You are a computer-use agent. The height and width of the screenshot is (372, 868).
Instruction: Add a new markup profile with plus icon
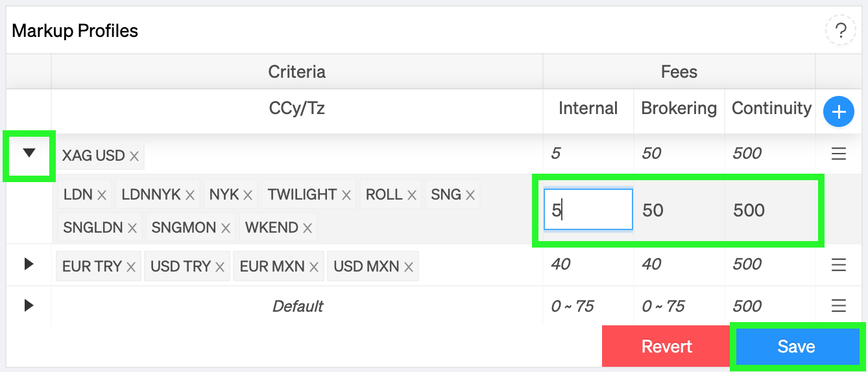coord(839,112)
